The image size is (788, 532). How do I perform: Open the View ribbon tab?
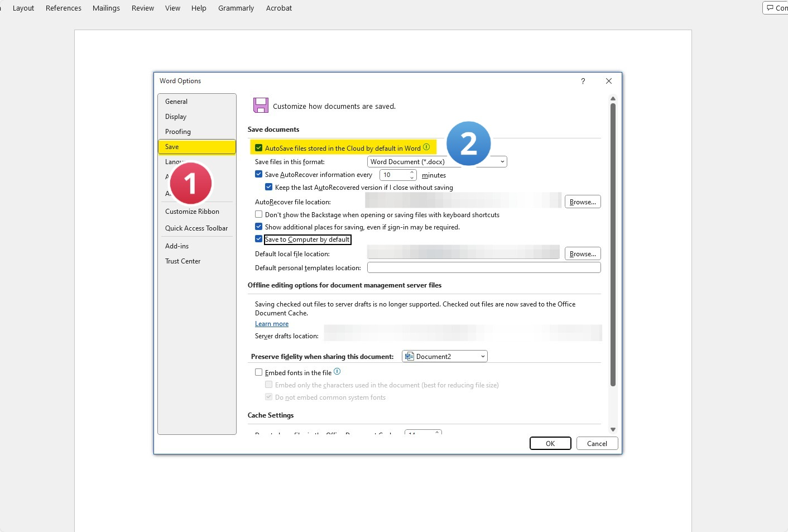tap(172, 8)
